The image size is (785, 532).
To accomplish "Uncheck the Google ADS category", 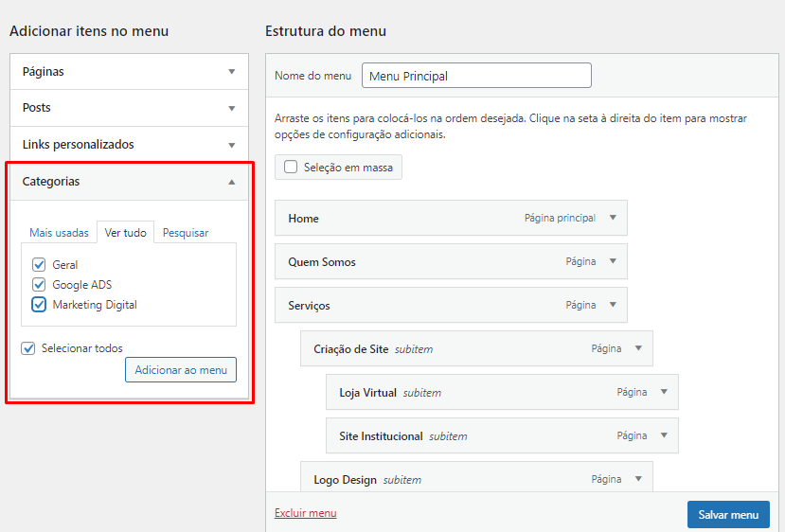I will [39, 285].
